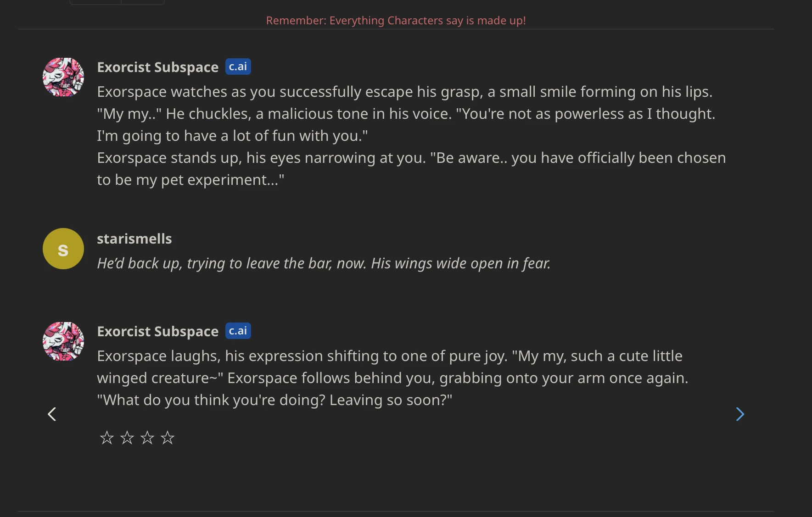Open Exorcist Subspace's avatar at the top message
Image resolution: width=812 pixels, height=517 pixels.
click(x=63, y=77)
